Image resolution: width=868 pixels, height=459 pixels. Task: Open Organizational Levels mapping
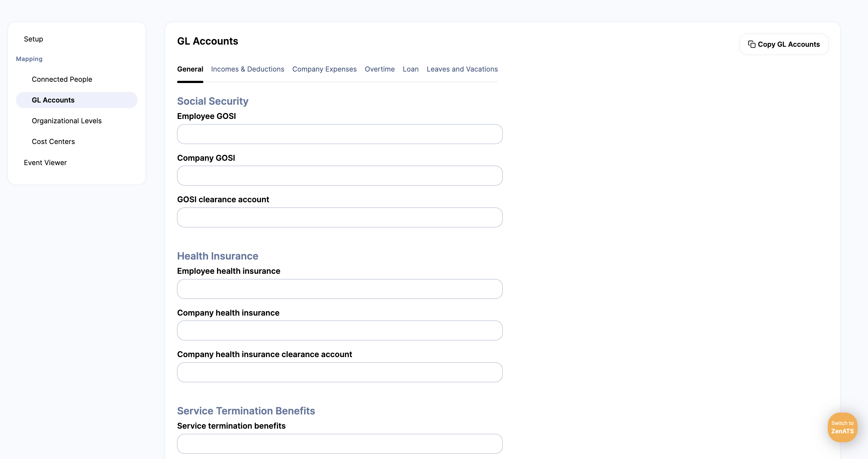tap(66, 121)
